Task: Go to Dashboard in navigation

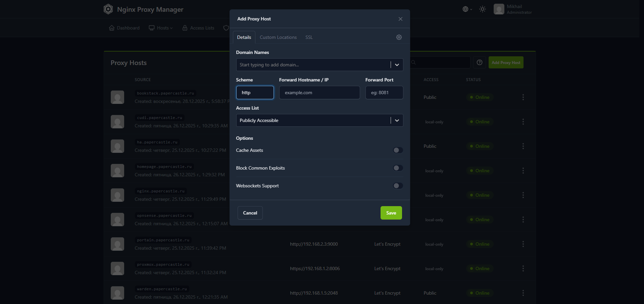Action: 124,28
